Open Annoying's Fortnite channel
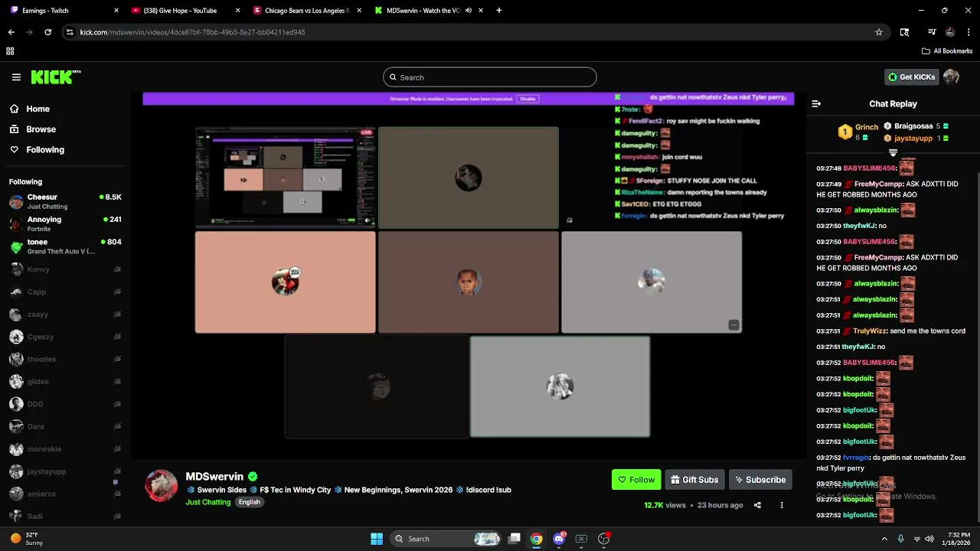This screenshot has height=551, width=980. 65,224
